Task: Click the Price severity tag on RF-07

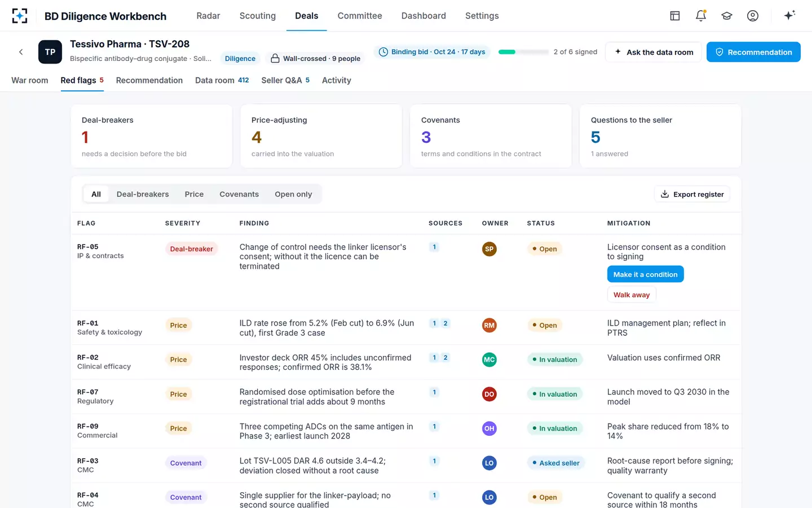Action: click(x=179, y=394)
